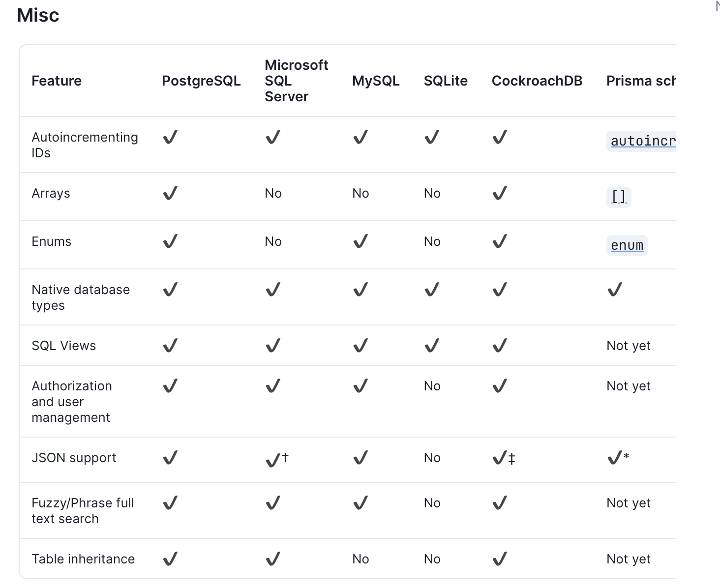Screen dimensions: 720x588
Task: Click the Misc section heading
Action: click(x=38, y=15)
